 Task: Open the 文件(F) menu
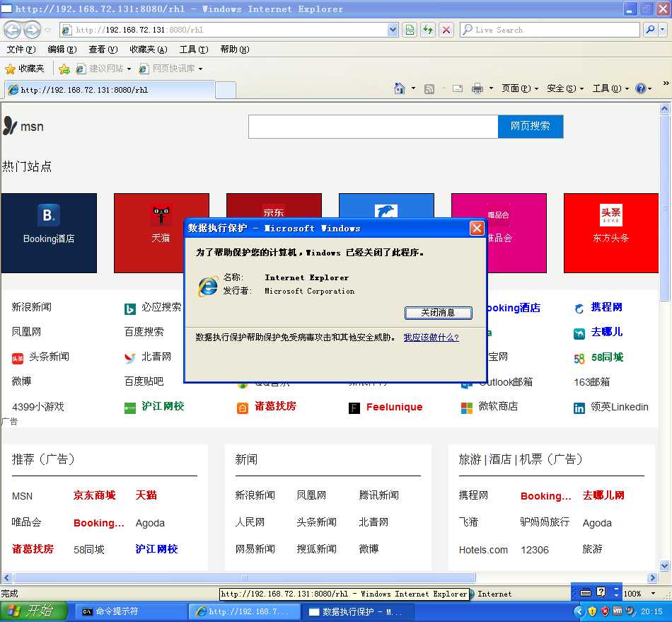pos(21,50)
